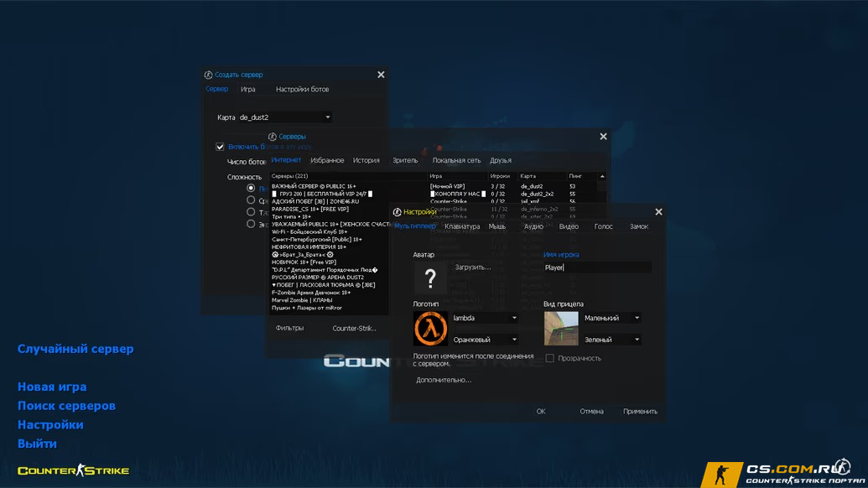Image resolution: width=868 pixels, height=488 pixels.
Task: Click the scroll-up arrow in the server list
Action: point(602,176)
